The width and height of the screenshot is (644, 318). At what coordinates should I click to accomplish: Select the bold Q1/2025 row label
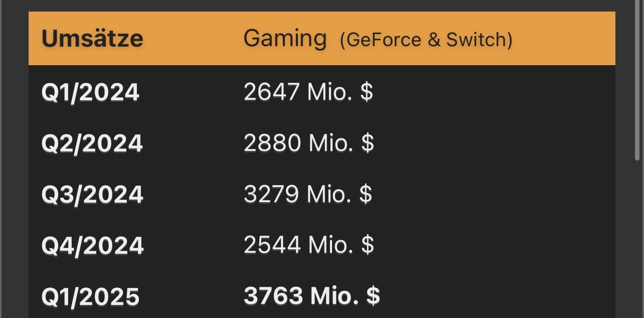[90, 296]
